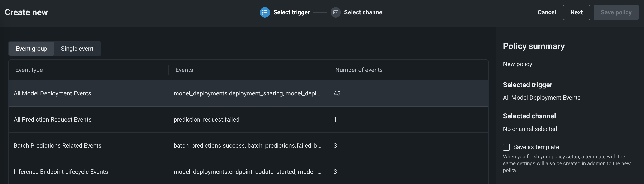This screenshot has width=644, height=184.
Task: Click the Save as template label
Action: [536, 147]
